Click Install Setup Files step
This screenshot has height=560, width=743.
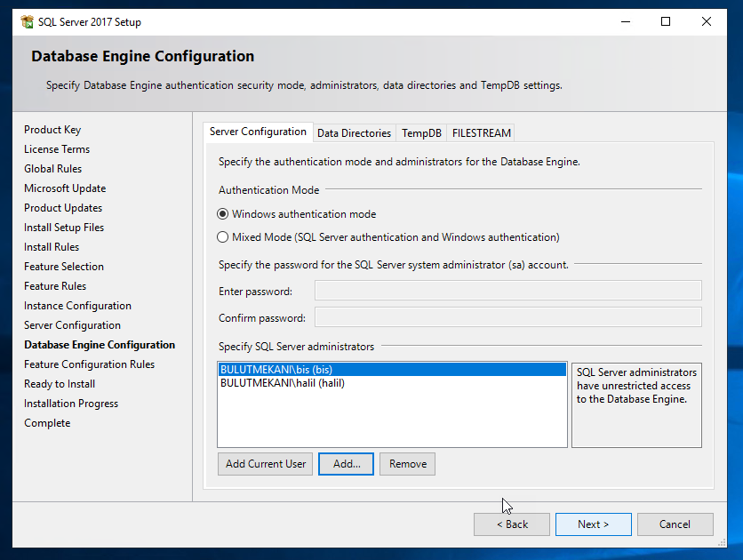tap(64, 228)
